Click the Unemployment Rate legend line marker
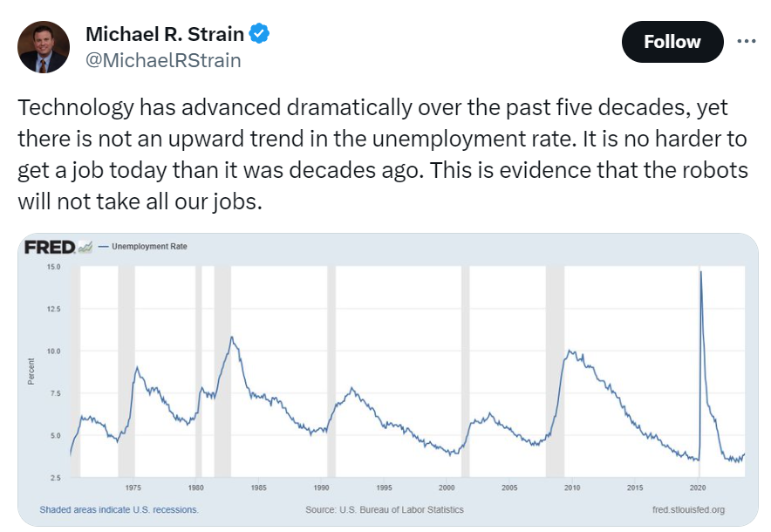 coord(103,247)
